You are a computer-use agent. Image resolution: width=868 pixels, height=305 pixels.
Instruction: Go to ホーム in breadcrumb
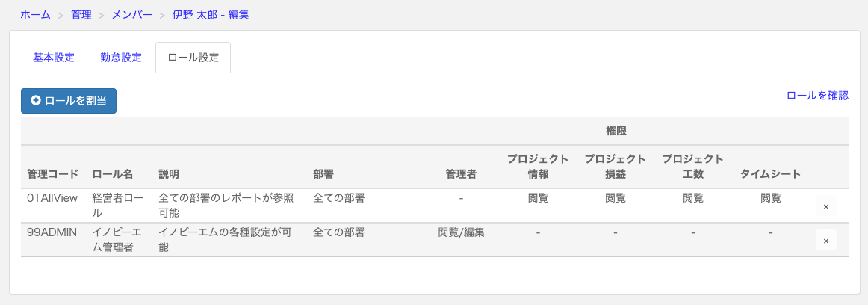[x=35, y=15]
